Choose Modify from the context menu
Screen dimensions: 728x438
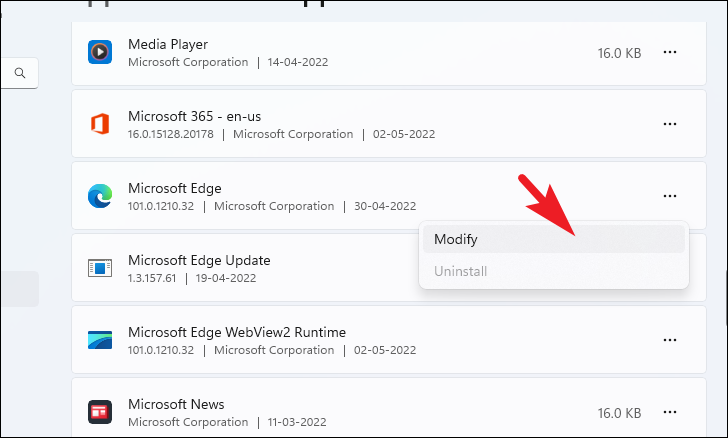tap(554, 239)
